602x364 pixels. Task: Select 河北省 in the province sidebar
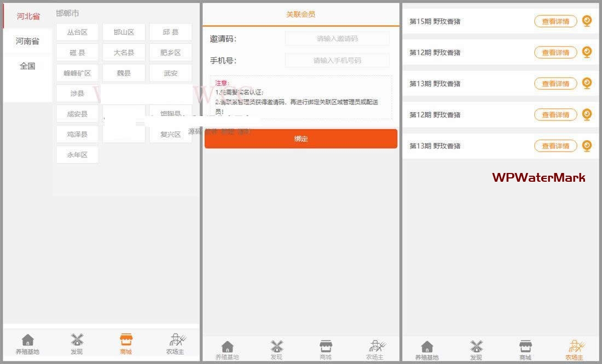click(x=28, y=16)
